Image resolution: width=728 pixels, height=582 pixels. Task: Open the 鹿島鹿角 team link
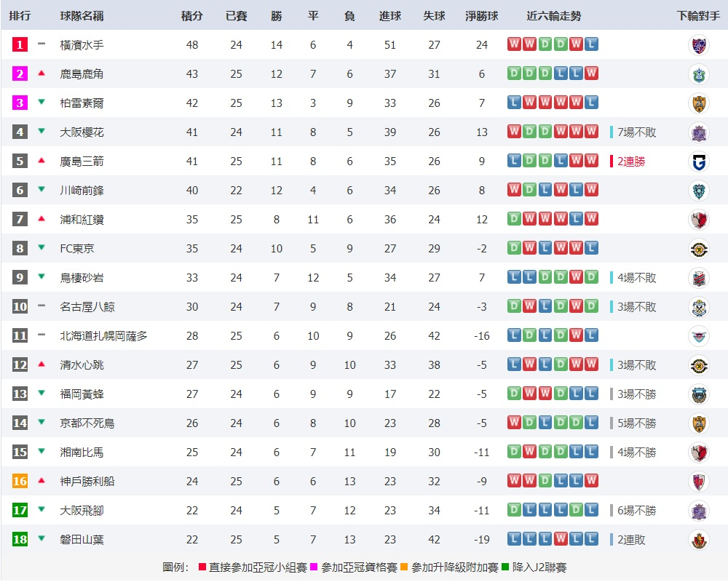point(82,74)
